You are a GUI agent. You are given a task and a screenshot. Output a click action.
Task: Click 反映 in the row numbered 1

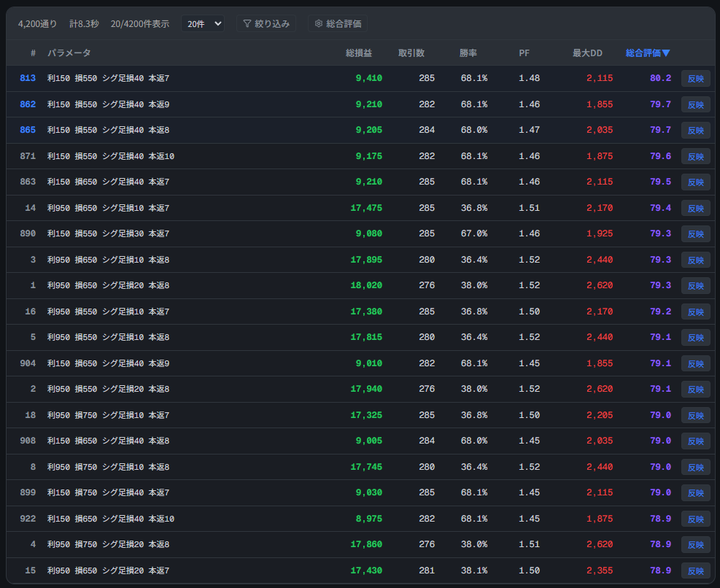coord(696,286)
